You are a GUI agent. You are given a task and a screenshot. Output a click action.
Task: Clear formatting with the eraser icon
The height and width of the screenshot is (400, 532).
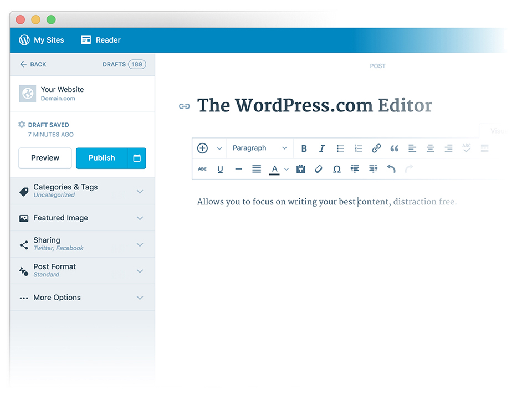[318, 169]
